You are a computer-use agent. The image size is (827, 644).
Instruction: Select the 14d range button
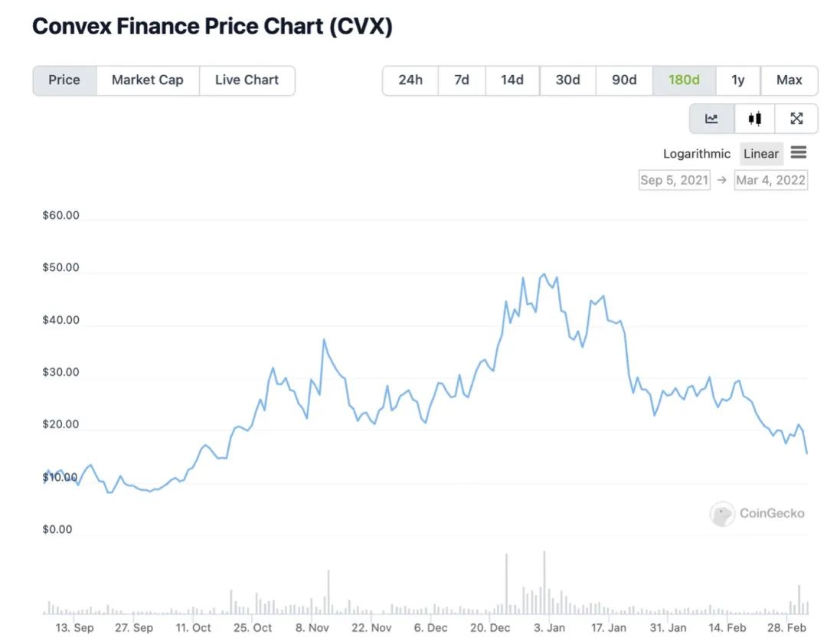(x=512, y=80)
